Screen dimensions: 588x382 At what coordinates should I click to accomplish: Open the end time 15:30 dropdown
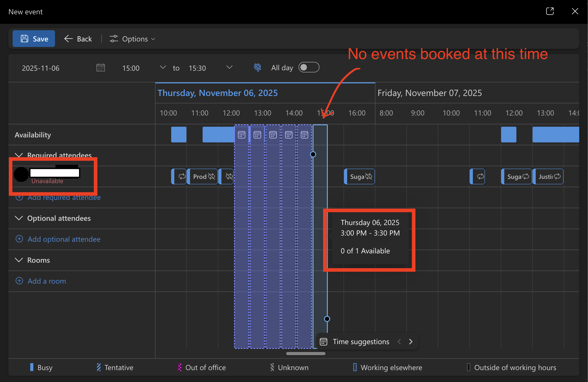229,67
